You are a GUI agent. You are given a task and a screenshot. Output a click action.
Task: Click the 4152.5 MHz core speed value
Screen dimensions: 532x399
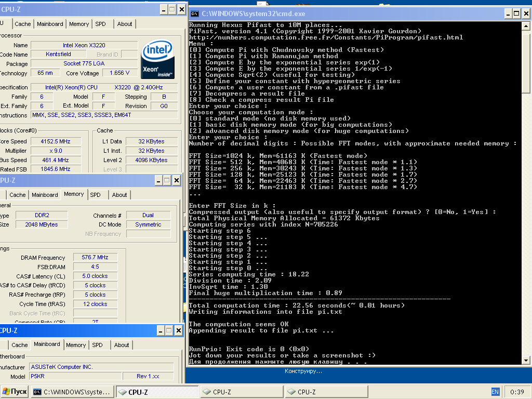[x=56, y=141]
